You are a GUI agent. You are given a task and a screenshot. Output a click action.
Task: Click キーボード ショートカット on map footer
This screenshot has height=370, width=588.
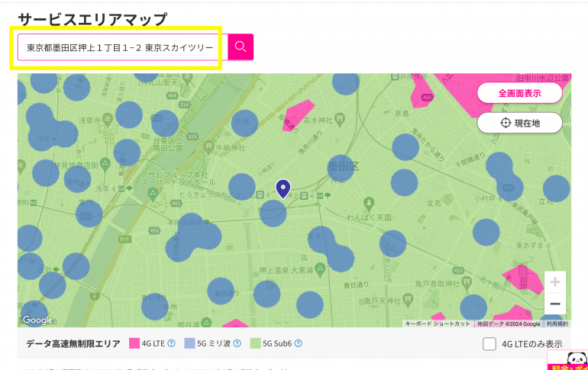pos(438,324)
